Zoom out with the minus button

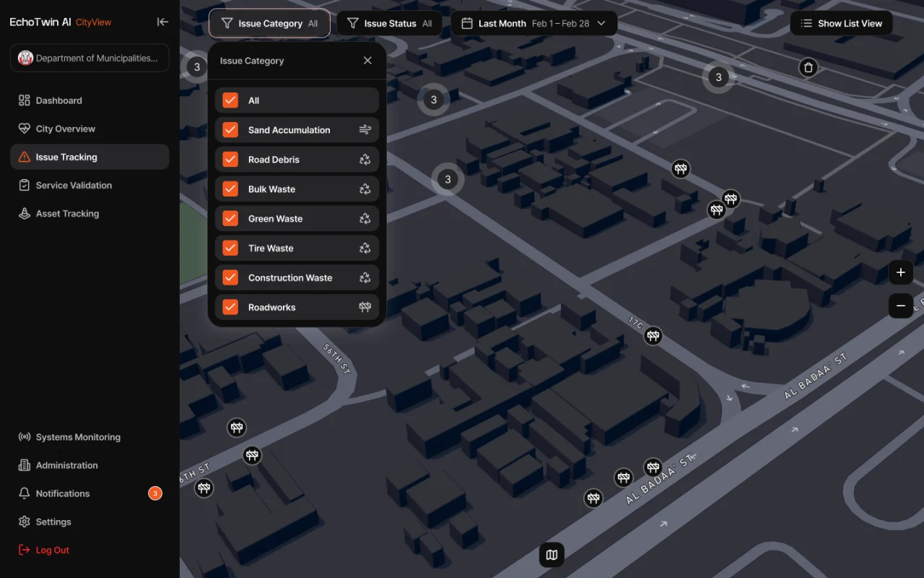[x=900, y=306]
